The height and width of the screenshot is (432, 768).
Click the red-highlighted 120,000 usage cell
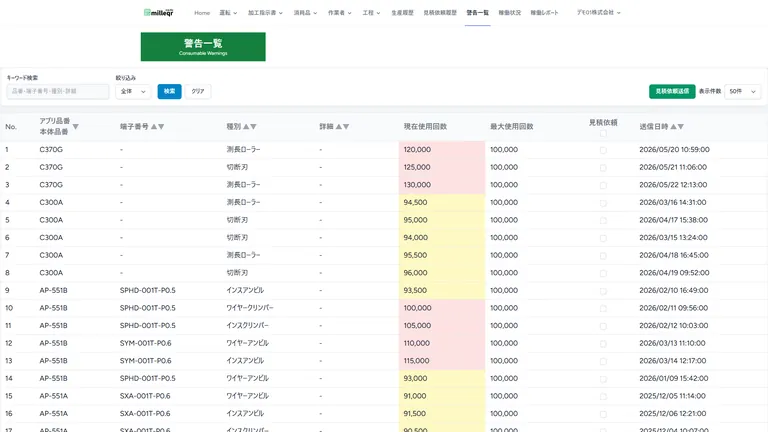[442, 150]
